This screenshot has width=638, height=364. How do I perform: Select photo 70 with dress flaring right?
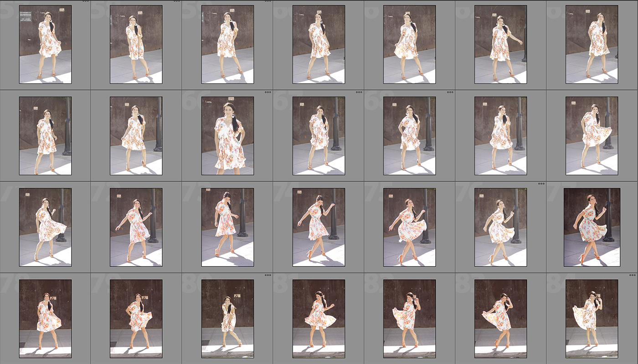click(x=592, y=136)
